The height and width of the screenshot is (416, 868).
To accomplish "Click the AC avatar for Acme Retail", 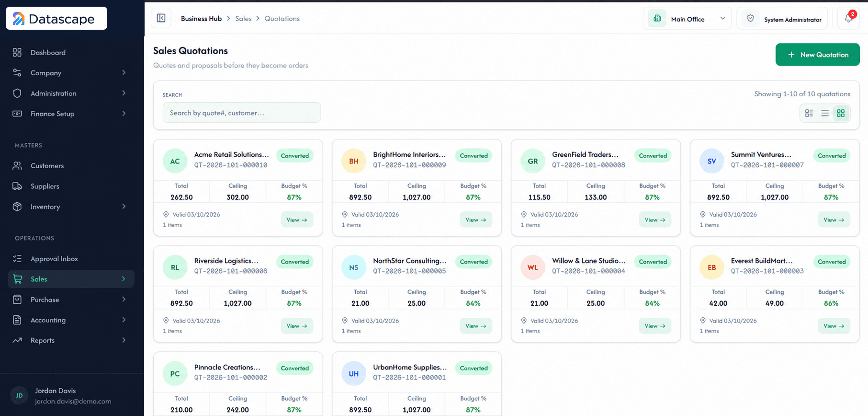I will click(175, 161).
